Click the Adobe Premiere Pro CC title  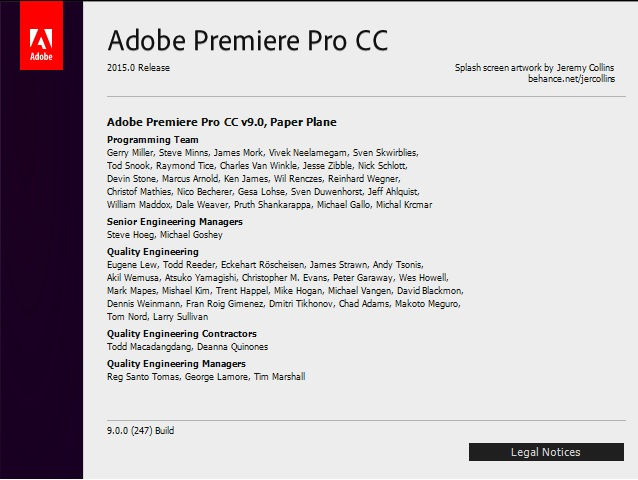coord(247,41)
